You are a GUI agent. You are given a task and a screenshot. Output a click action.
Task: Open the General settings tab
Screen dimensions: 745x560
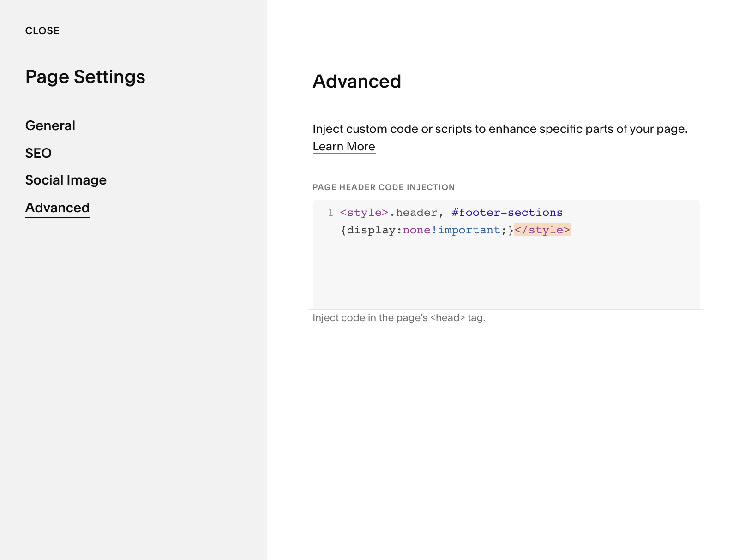pyautogui.click(x=50, y=125)
